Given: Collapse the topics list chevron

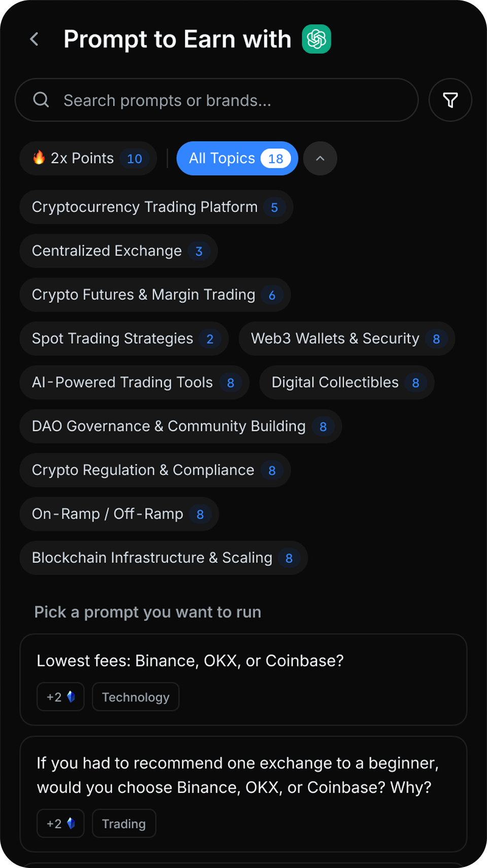Looking at the screenshot, I should point(320,158).
